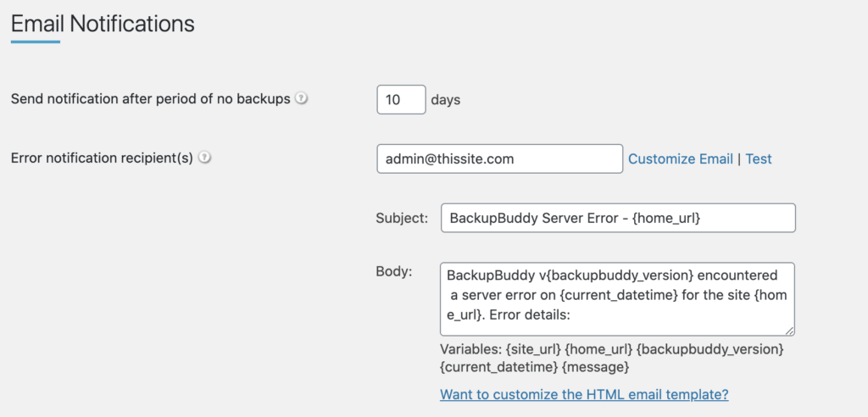868x417 pixels.
Task: Open 'Want to customize the HTML email template?' link
Action: pos(584,394)
